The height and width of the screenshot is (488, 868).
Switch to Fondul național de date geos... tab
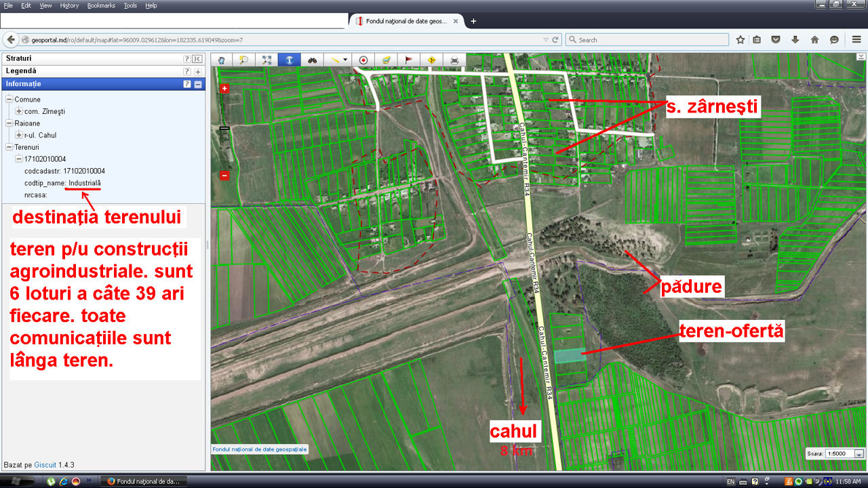[x=406, y=21]
